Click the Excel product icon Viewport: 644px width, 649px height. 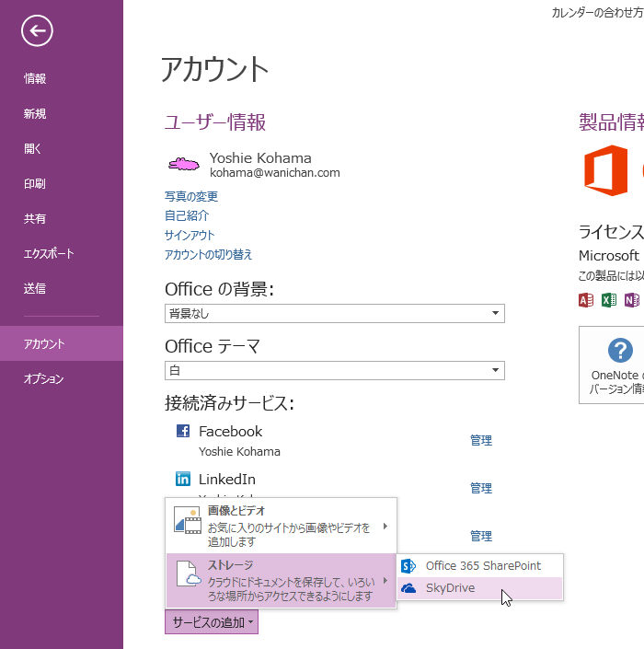pos(609,300)
